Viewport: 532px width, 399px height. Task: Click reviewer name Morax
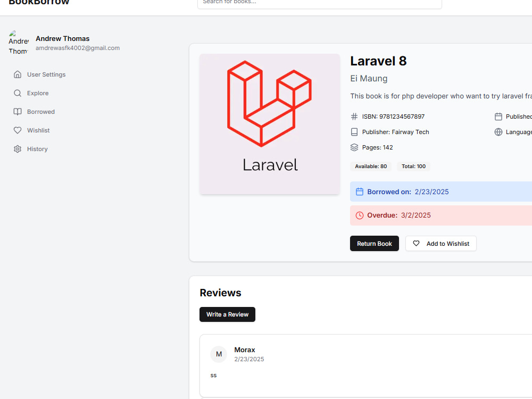pyautogui.click(x=245, y=350)
